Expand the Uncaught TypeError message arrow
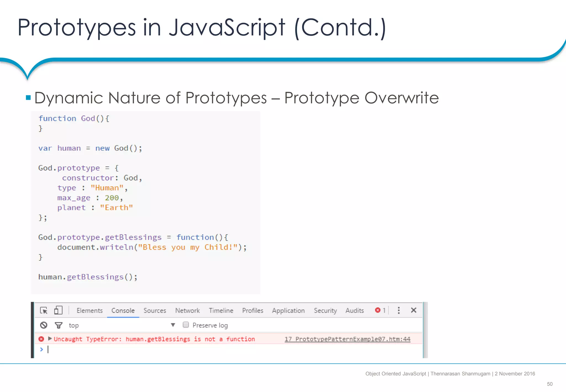Viewport: 566px width, 392px height. coord(50,339)
